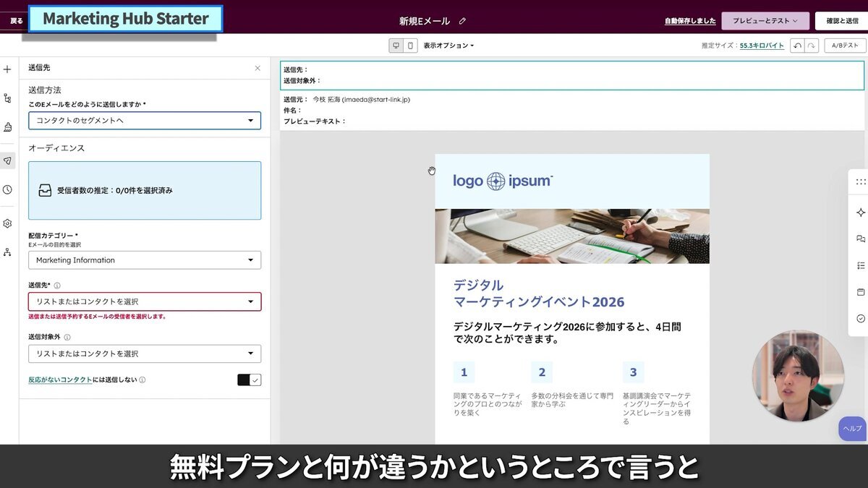Image resolution: width=868 pixels, height=488 pixels.
Task: Open the 送信方法 dropdown showing コンタクトのセグメントへ
Action: (144, 121)
